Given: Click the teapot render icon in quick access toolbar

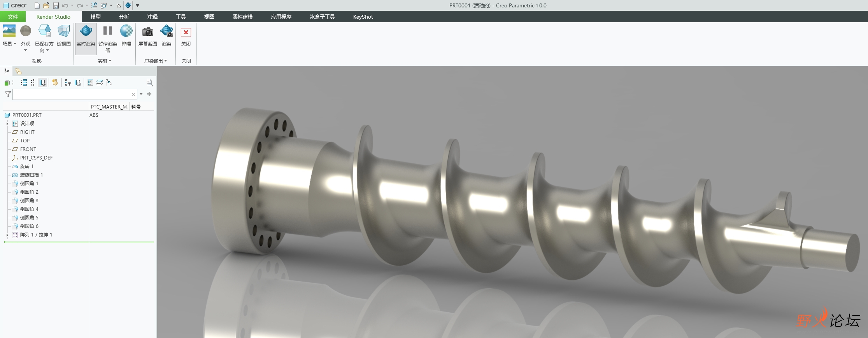Looking at the screenshot, I should click(128, 5).
